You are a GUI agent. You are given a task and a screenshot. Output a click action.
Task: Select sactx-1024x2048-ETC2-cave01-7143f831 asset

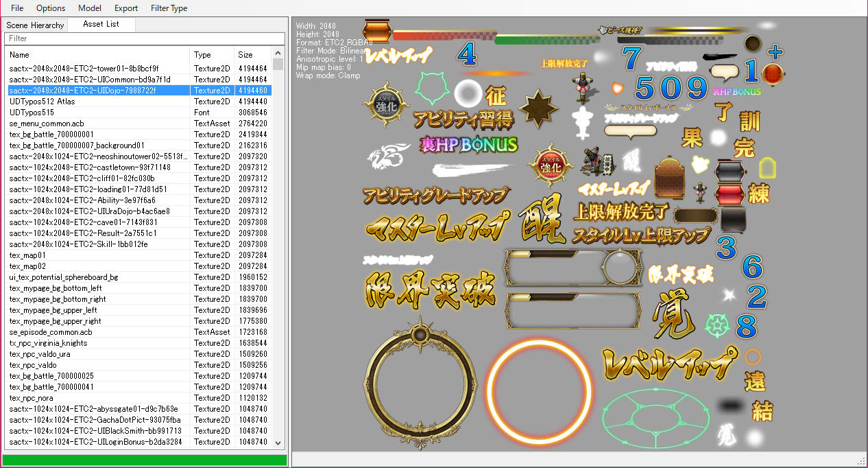(139, 222)
